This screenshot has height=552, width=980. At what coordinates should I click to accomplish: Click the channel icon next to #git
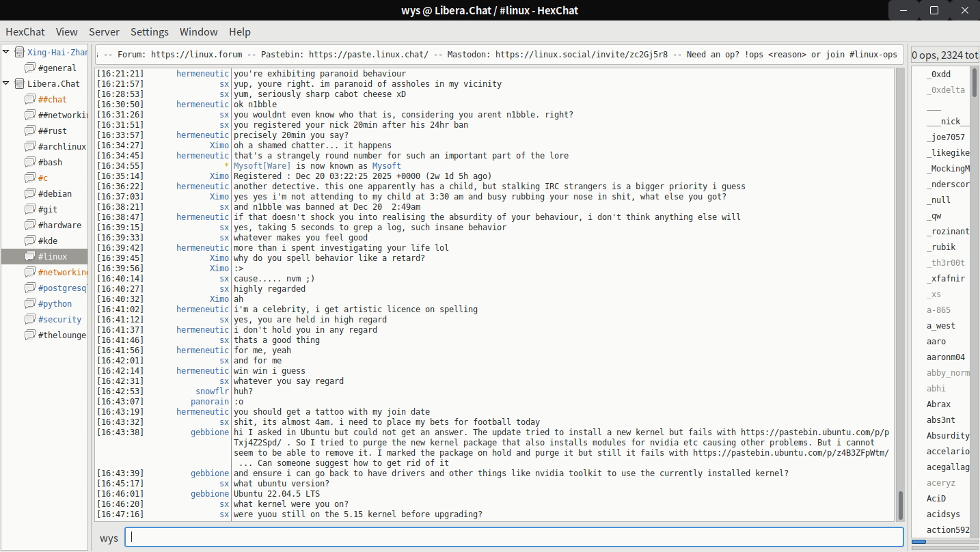[29, 209]
